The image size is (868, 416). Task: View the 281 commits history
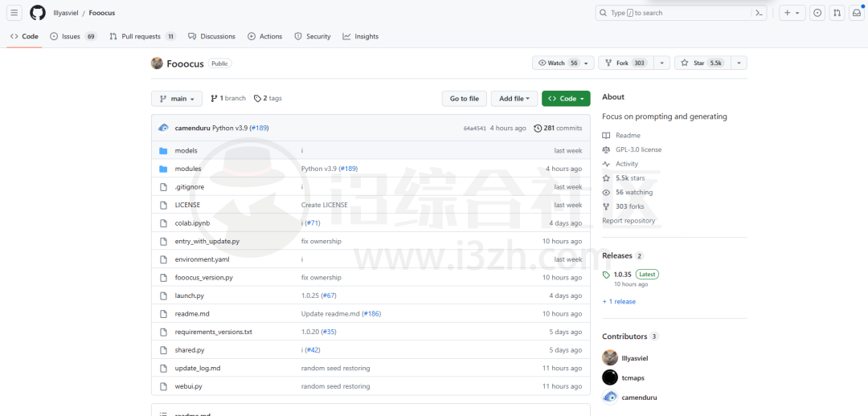pos(558,128)
